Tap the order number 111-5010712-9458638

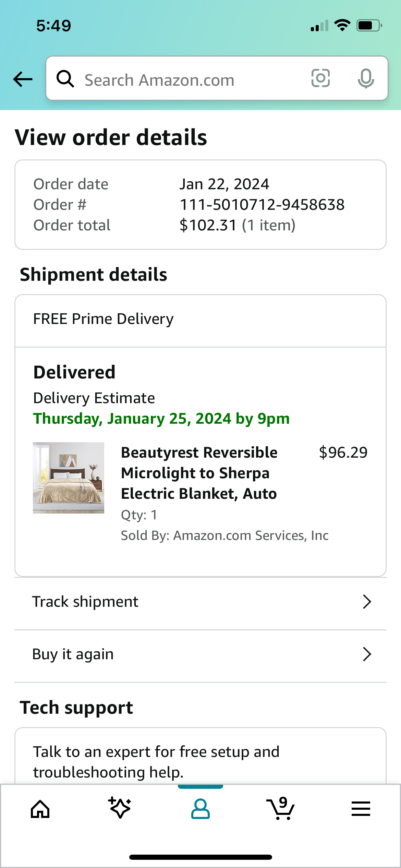[262, 205]
